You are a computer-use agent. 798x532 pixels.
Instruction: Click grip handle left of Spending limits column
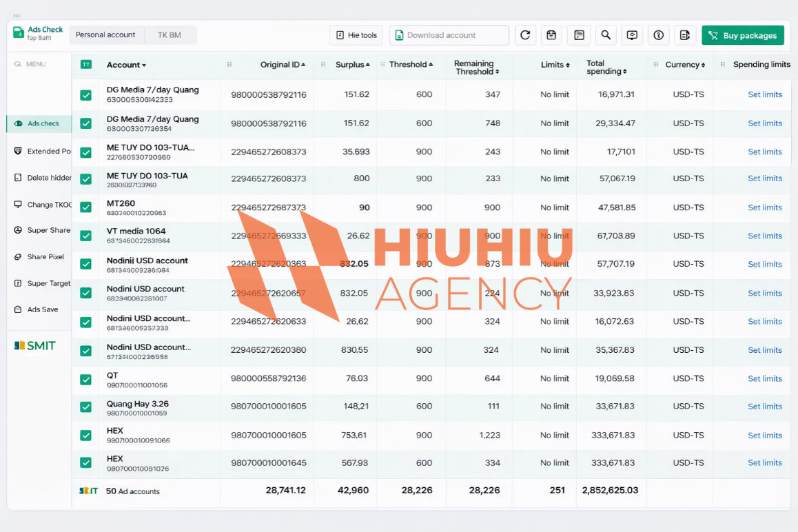723,65
